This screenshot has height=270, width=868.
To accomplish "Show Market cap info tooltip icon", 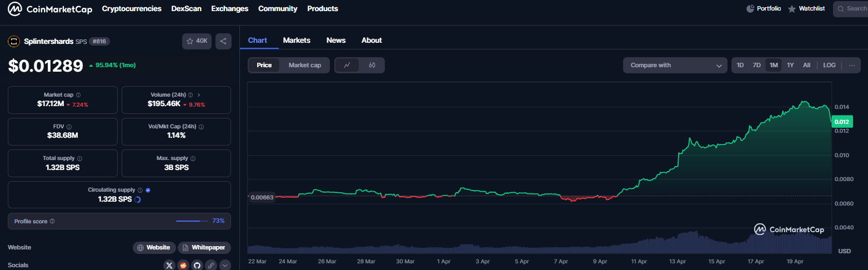I will coord(78,95).
